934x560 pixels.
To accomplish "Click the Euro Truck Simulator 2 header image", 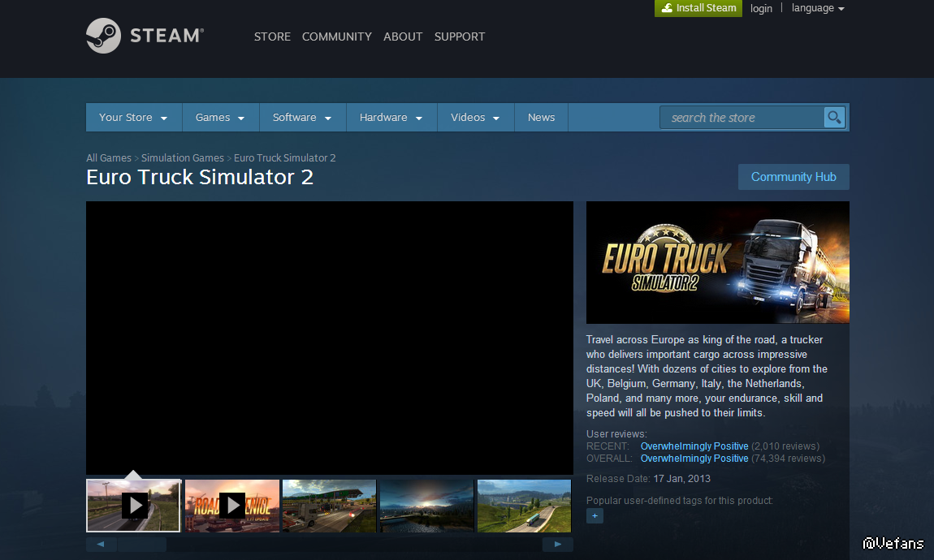I will [x=718, y=262].
